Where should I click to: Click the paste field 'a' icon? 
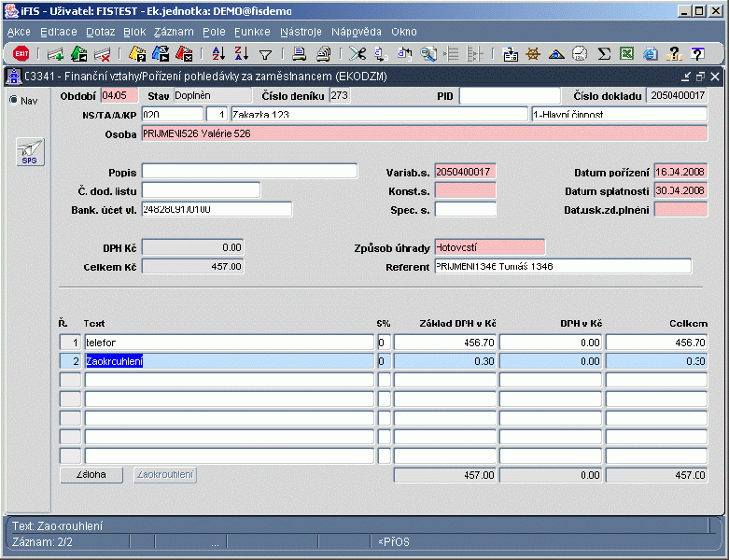point(404,54)
